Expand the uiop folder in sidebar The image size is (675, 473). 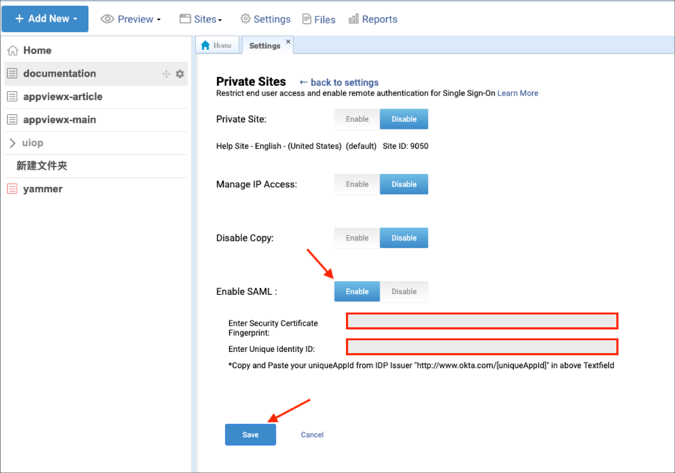click(12, 143)
